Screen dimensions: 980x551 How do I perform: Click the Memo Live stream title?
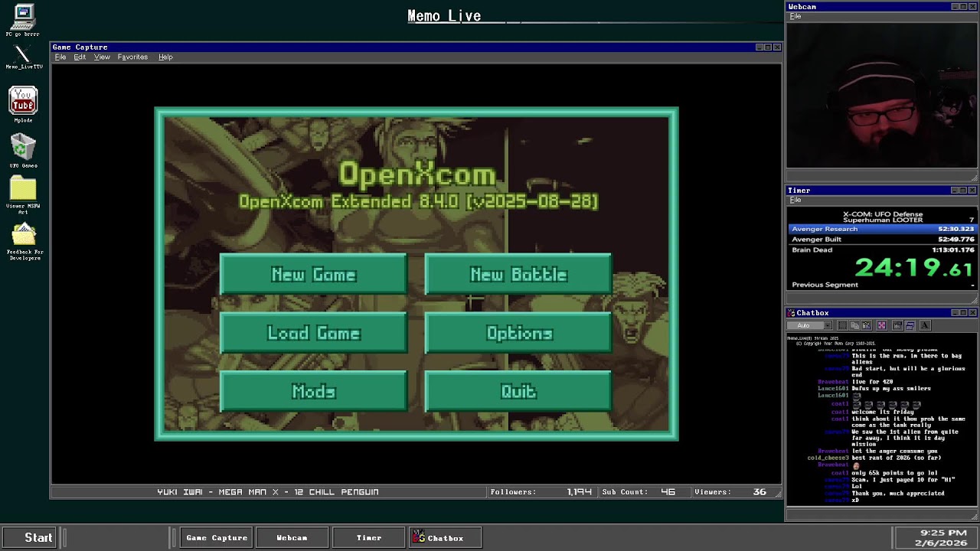444,16
